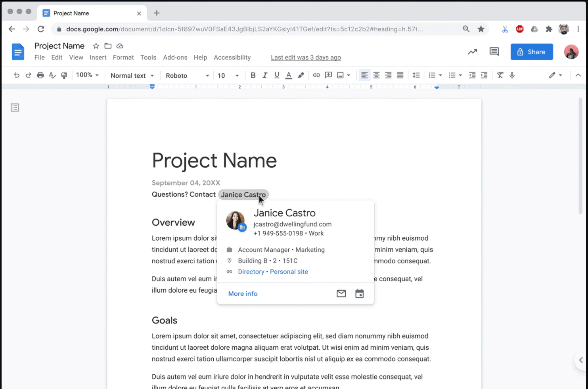Open the Normal text style dropdown
Image resolution: width=588 pixels, height=389 pixels.
coord(132,75)
